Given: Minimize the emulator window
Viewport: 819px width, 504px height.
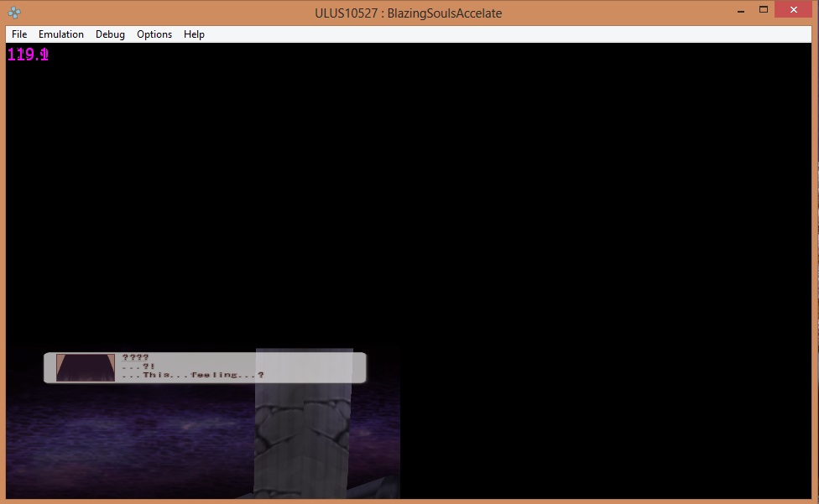Looking at the screenshot, I should 741,10.
